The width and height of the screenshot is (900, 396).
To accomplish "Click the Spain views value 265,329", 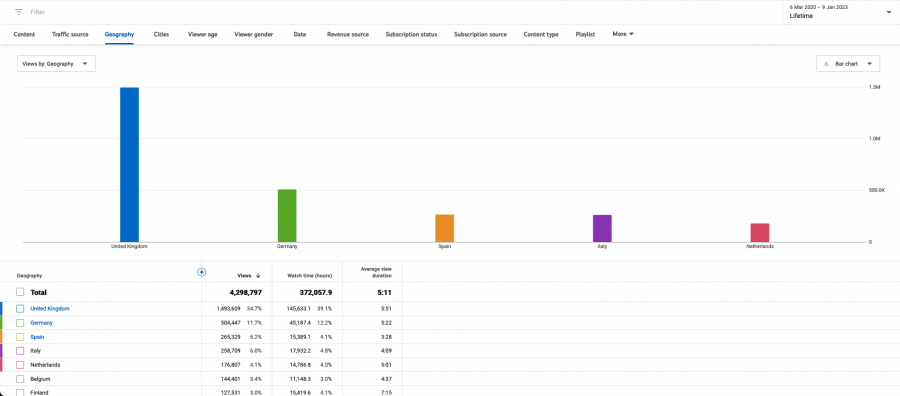I will click(230, 337).
